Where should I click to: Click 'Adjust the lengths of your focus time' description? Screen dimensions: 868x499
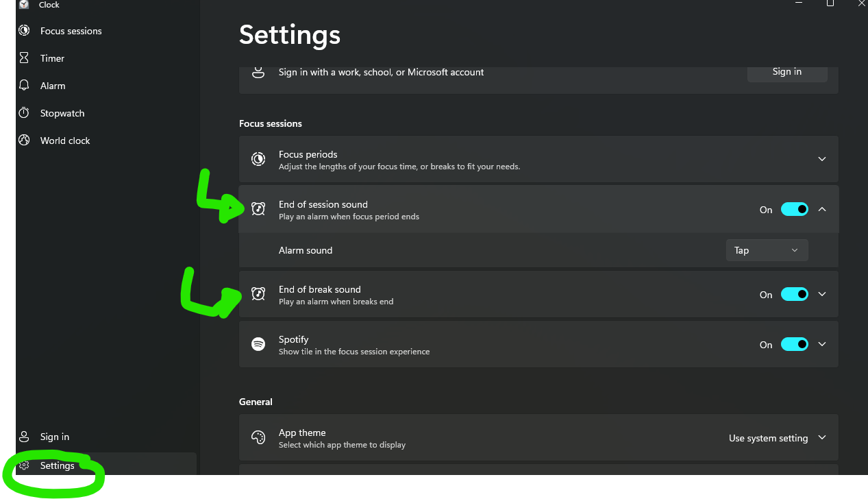click(399, 167)
